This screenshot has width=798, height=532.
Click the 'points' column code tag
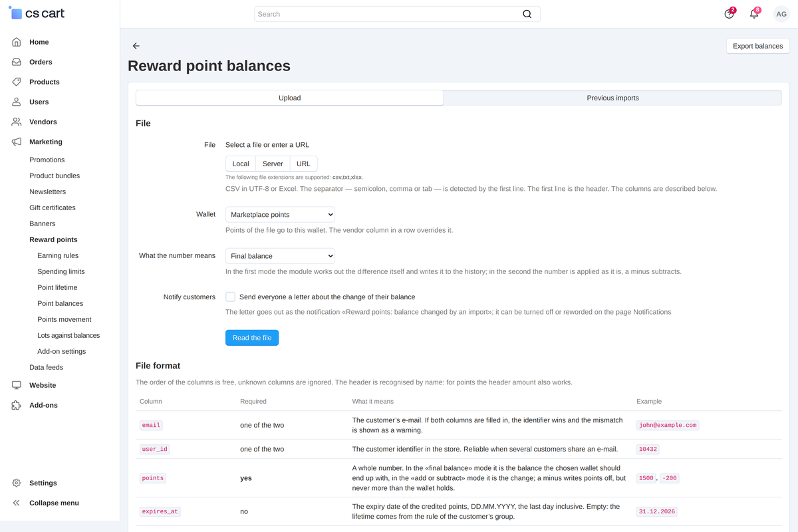[x=153, y=478]
